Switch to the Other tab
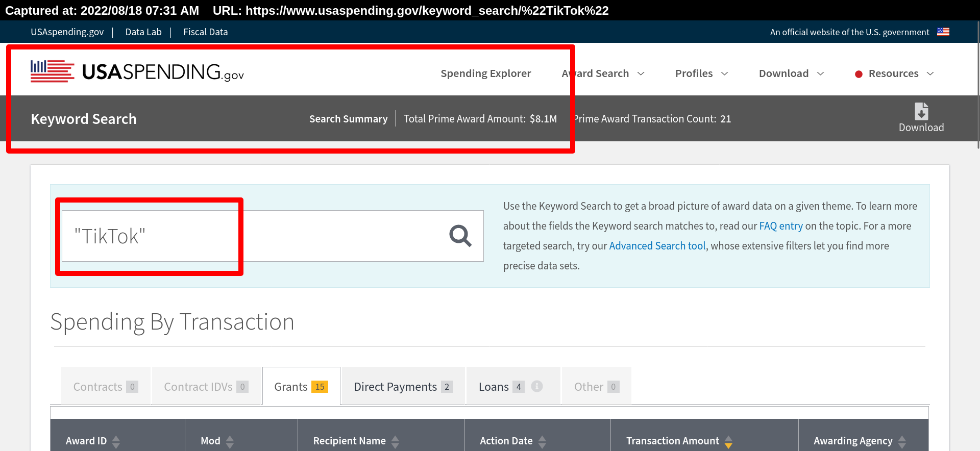The image size is (980, 451). pos(597,386)
